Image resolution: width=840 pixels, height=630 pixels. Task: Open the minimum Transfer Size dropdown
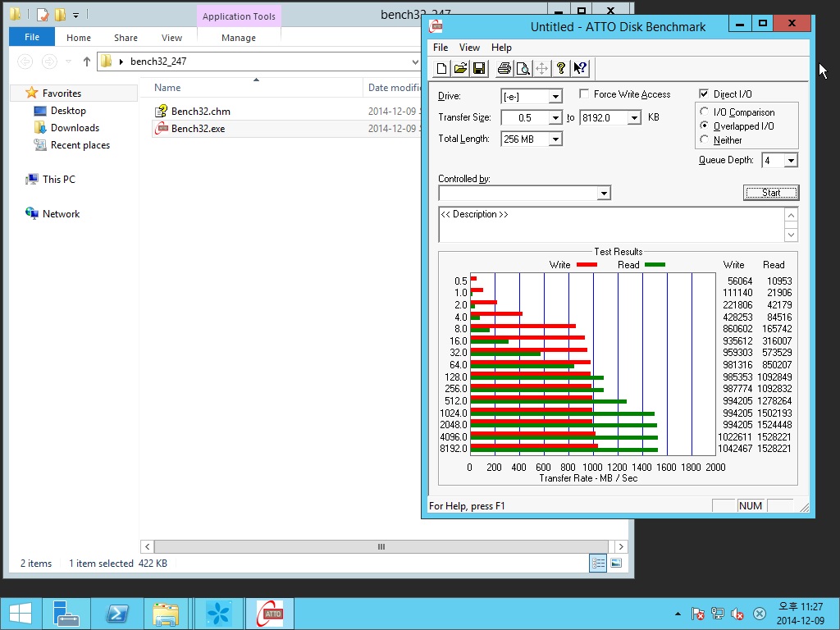click(555, 118)
